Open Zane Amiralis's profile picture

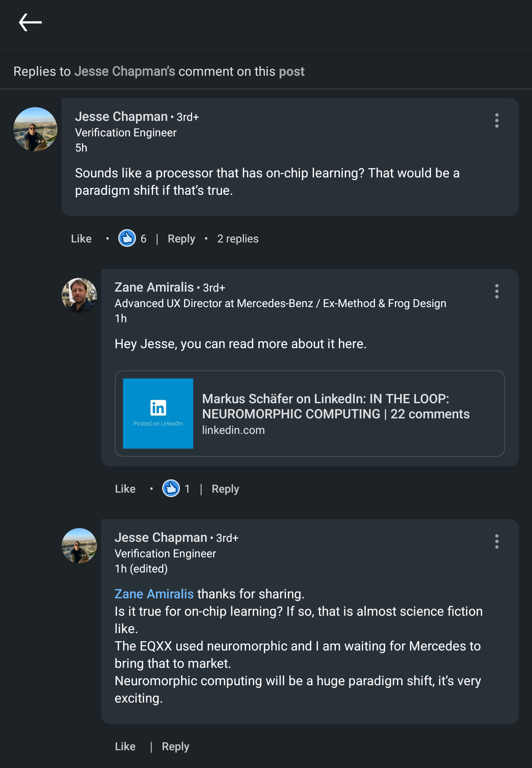click(x=79, y=295)
